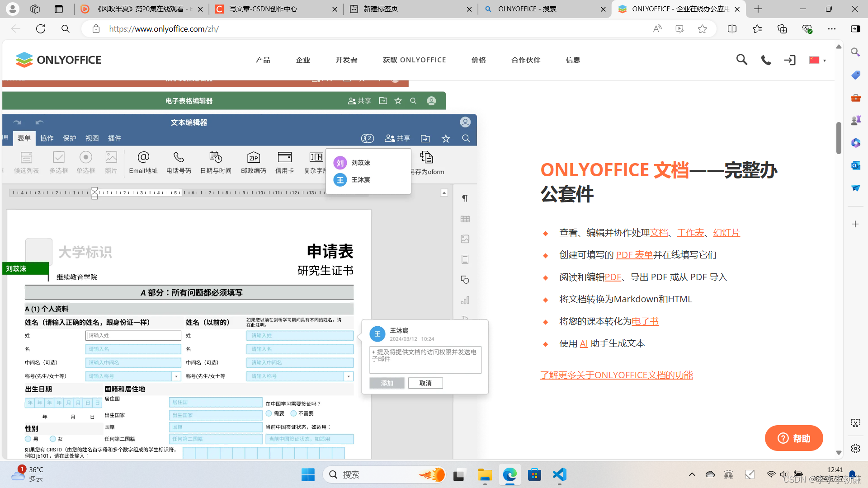This screenshot has height=488, width=868.
Task: Open browser collections icon
Action: coord(782,29)
